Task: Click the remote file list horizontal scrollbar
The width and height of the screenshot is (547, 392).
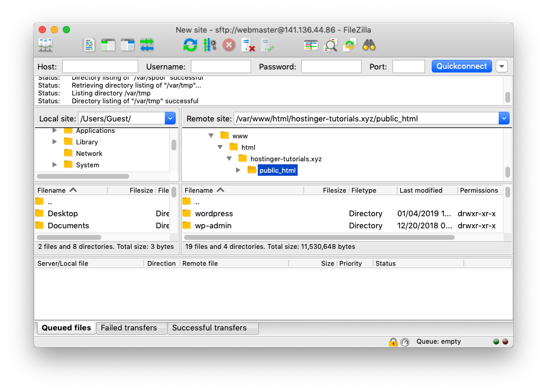Action: click(319, 237)
